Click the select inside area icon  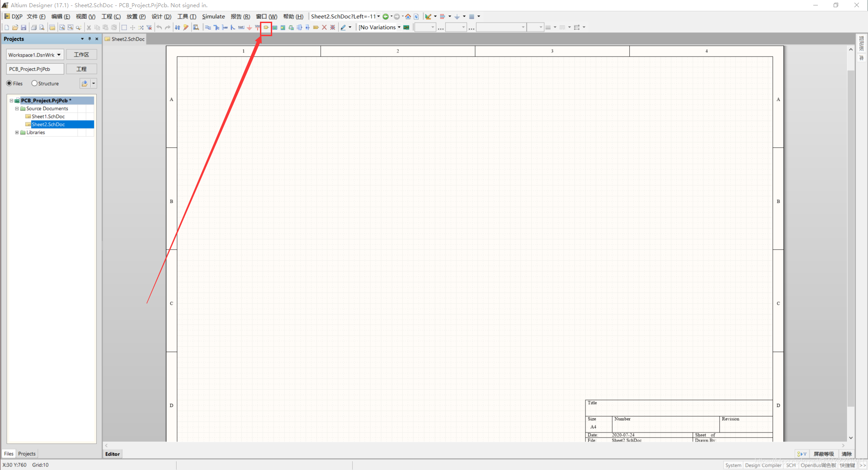click(124, 28)
